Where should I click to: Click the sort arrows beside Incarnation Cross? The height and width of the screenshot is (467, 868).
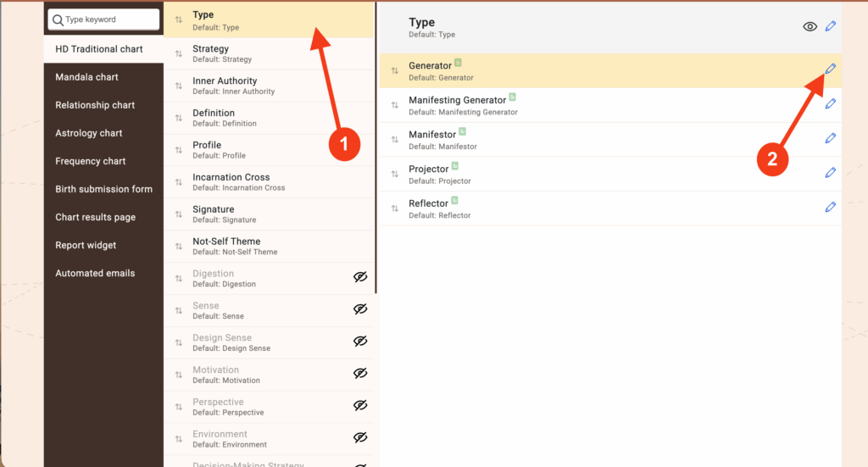point(178,182)
